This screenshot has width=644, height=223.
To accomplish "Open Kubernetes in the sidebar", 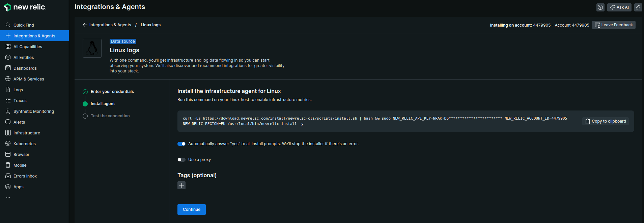I will click(34, 144).
